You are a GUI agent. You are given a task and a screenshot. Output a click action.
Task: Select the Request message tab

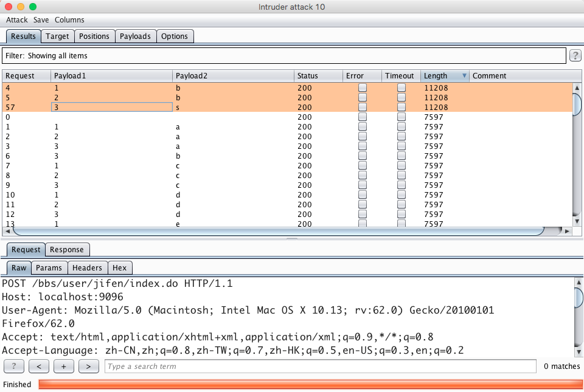(26, 250)
